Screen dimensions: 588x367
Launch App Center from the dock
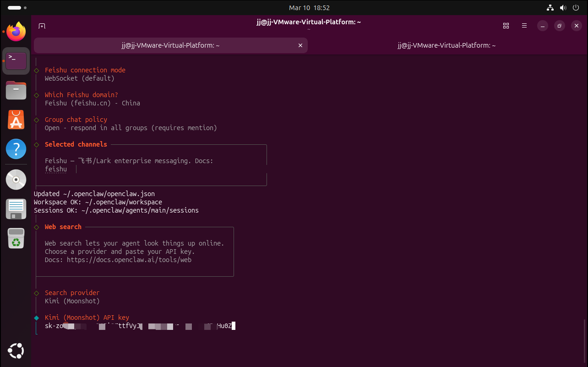point(16,120)
